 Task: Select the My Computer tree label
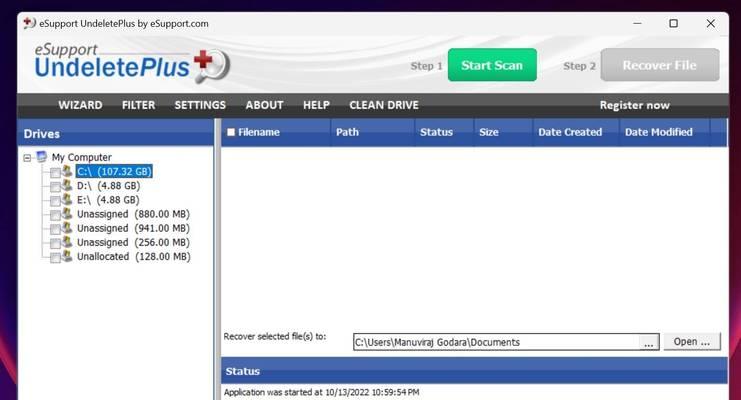[82, 157]
